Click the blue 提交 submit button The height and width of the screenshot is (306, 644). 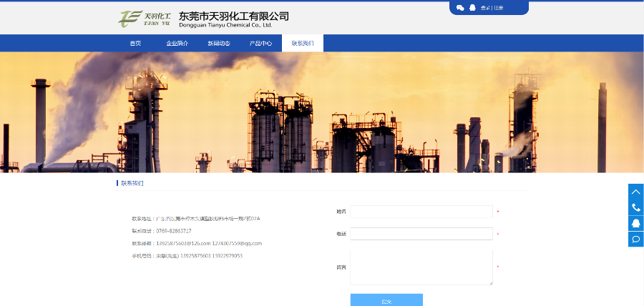386,300
